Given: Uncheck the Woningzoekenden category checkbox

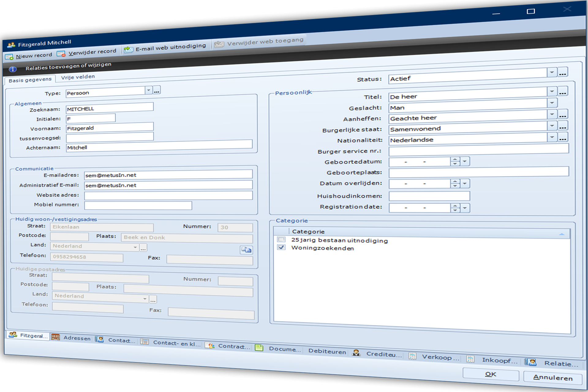Looking at the screenshot, I should 281,247.
